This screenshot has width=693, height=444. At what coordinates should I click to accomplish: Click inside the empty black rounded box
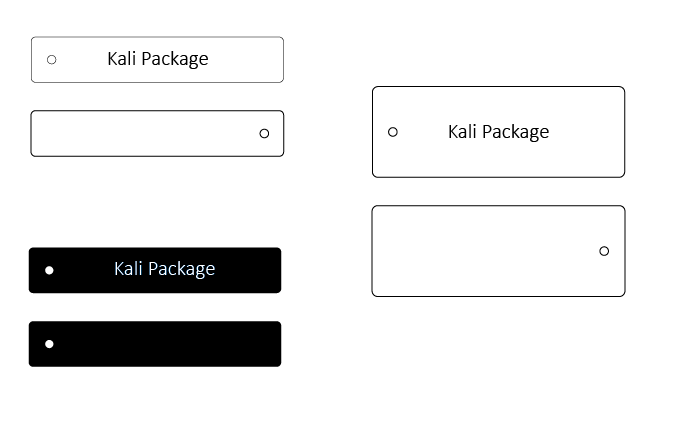[x=160, y=344]
